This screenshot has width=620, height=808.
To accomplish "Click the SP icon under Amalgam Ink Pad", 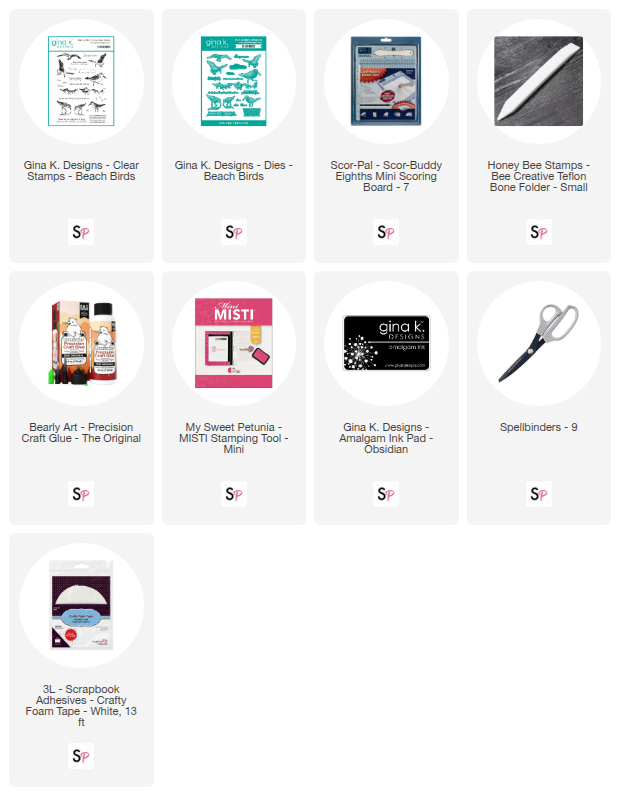I will (x=386, y=494).
